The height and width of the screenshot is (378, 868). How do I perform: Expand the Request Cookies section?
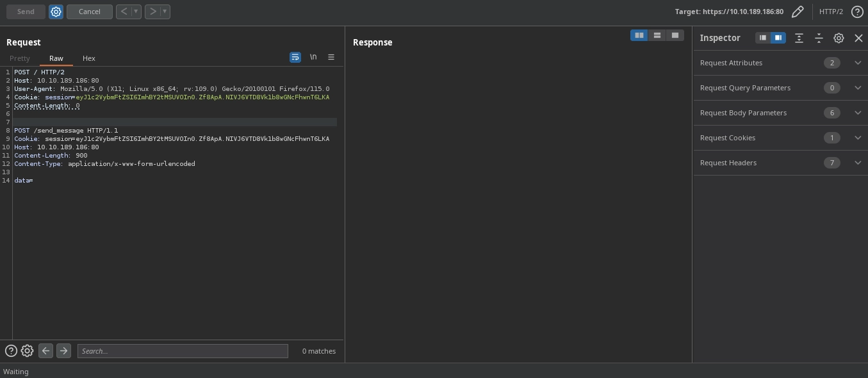click(x=858, y=138)
